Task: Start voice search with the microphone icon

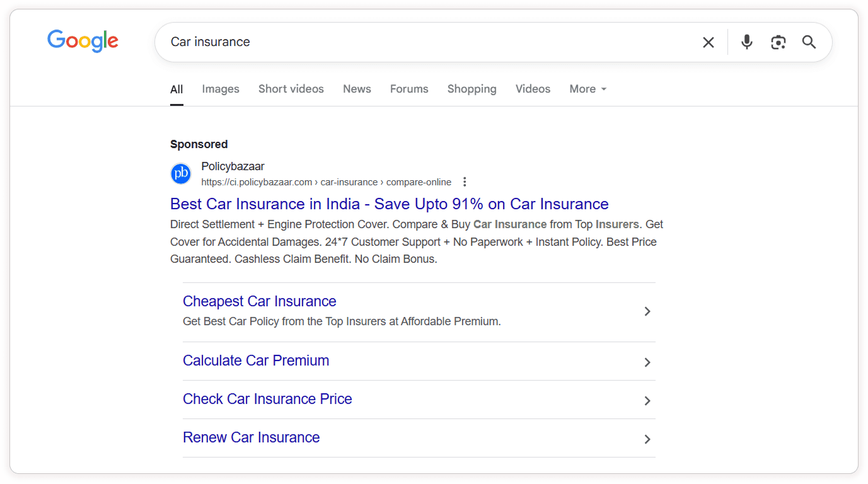Action: tap(747, 42)
